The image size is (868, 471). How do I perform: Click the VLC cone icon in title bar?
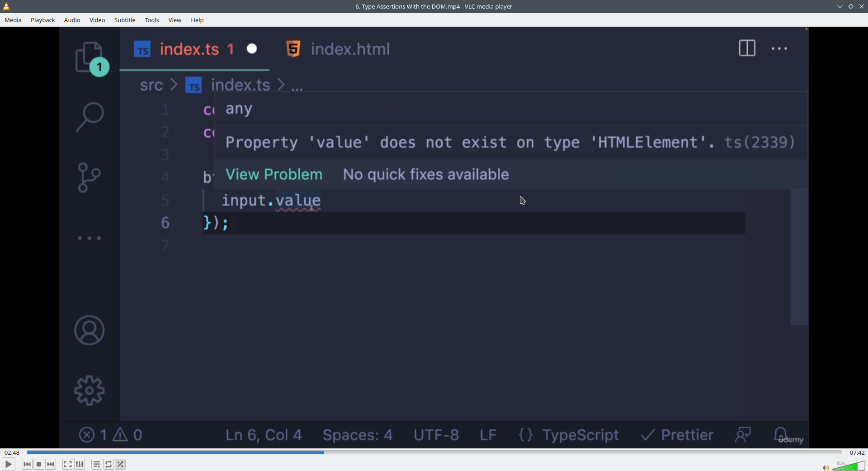tap(6, 6)
